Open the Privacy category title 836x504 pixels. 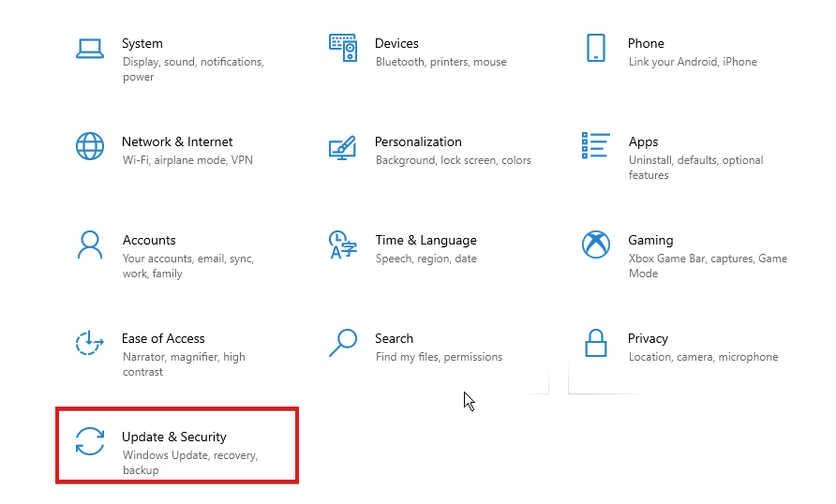[648, 338]
